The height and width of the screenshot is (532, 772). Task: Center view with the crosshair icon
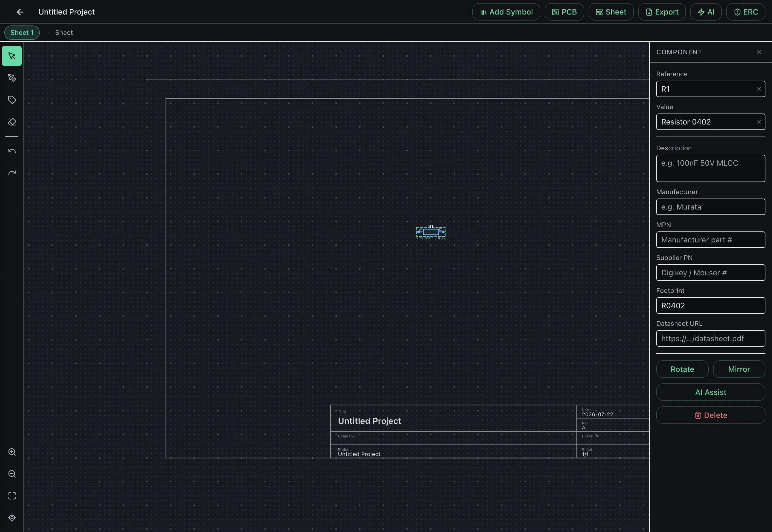(12, 518)
